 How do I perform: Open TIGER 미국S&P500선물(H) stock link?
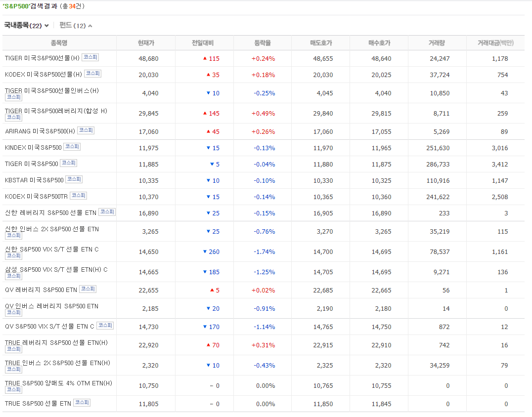42,58
